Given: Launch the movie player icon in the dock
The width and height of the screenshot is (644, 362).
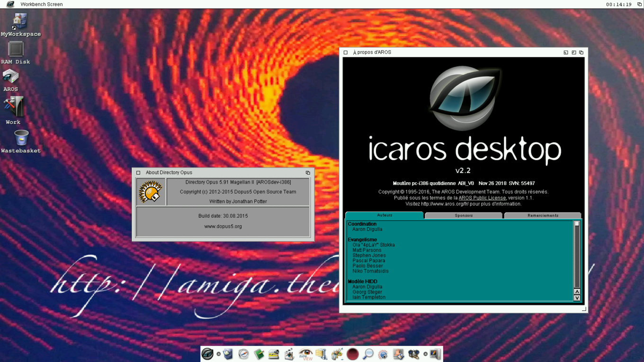Looking at the screenshot, I should [289, 353].
